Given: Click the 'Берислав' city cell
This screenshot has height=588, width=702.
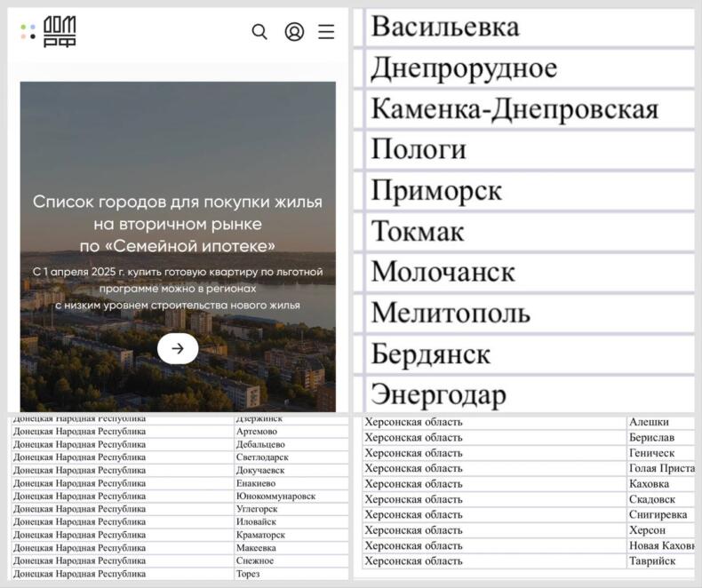Looking at the screenshot, I should (x=661, y=438).
